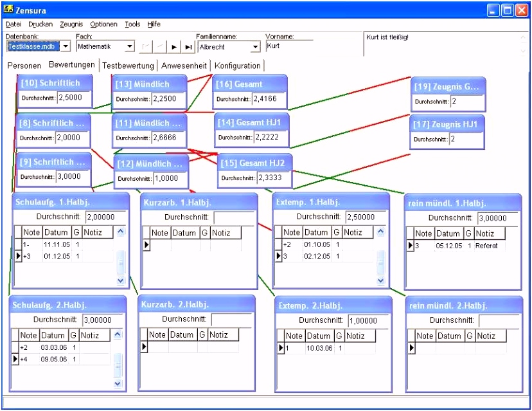Click Durchschnitt field 3,00000 in rein mündl. 1.Halbj.
The height and width of the screenshot is (411, 532).
coord(498,218)
